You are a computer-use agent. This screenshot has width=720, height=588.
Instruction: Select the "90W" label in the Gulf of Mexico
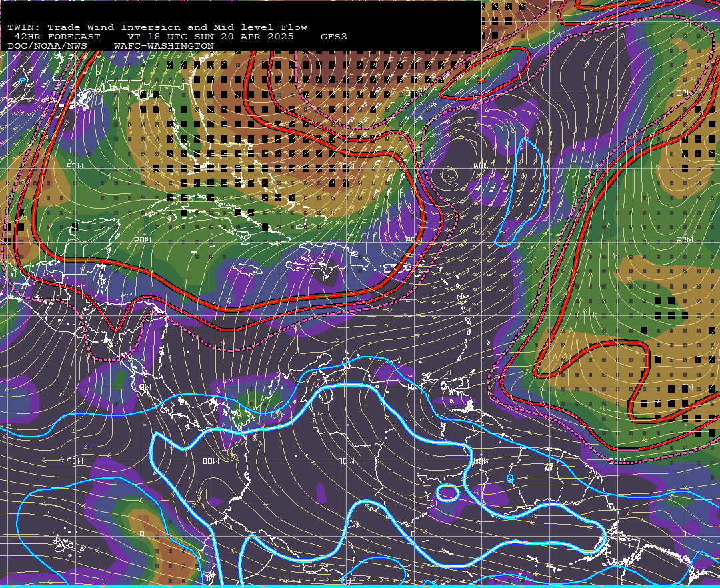pos(75,166)
